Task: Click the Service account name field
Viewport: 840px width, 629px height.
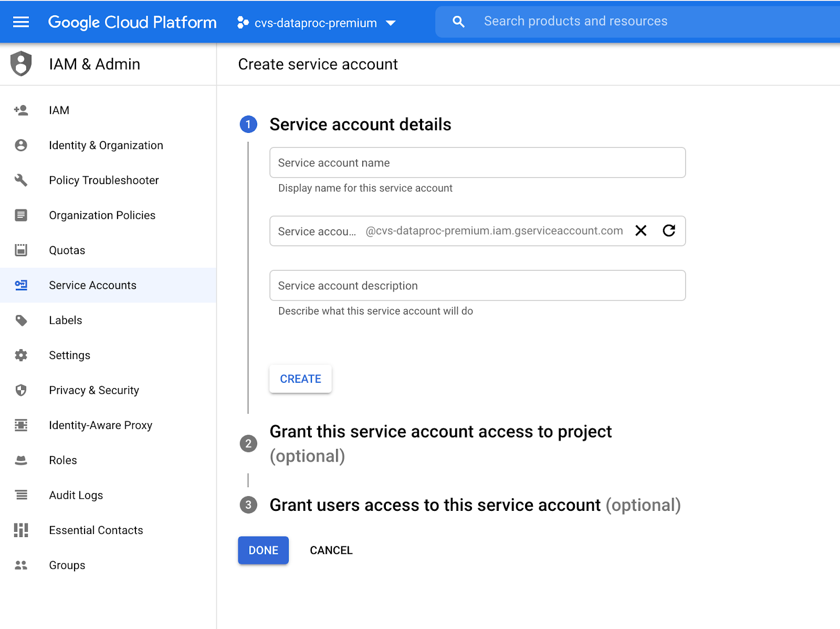Action: pyautogui.click(x=478, y=163)
